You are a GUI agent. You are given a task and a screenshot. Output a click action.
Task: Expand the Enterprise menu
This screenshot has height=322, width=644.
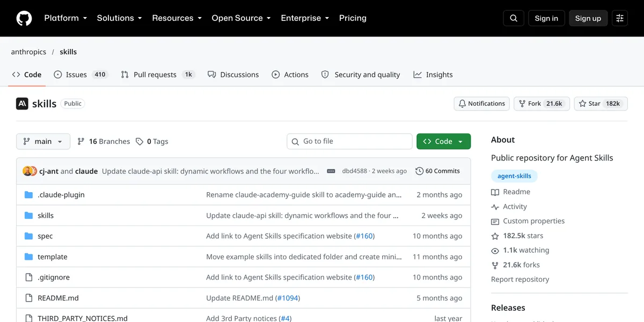pyautogui.click(x=305, y=18)
